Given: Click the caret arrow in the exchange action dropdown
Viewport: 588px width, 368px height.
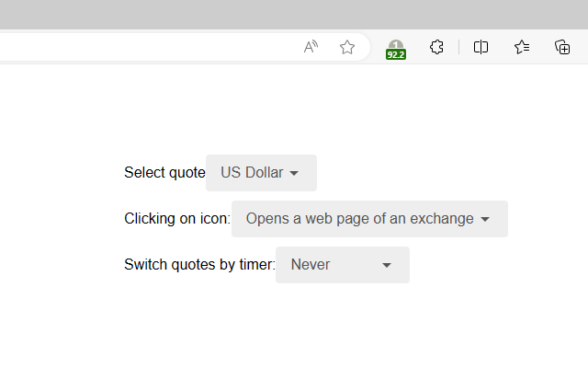Looking at the screenshot, I should (x=485, y=219).
